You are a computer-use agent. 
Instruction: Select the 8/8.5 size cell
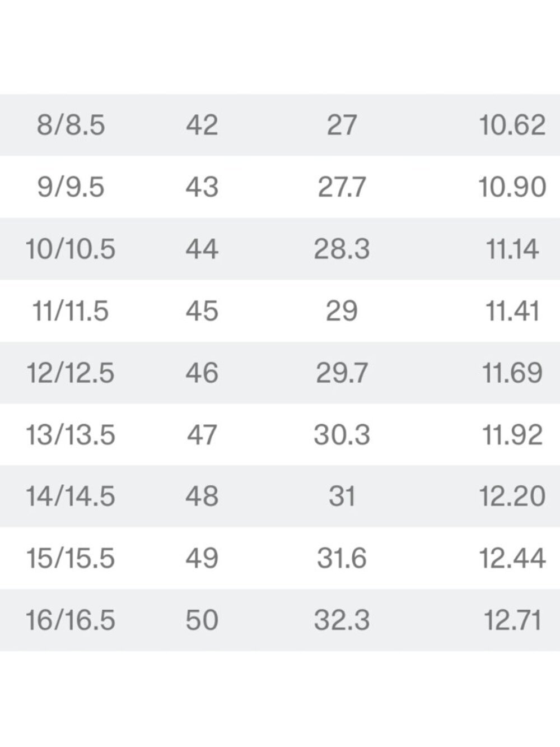[71, 125]
